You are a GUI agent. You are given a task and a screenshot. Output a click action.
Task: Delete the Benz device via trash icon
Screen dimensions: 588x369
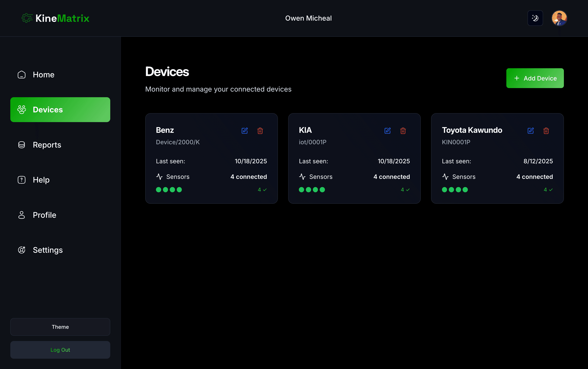[x=260, y=131]
